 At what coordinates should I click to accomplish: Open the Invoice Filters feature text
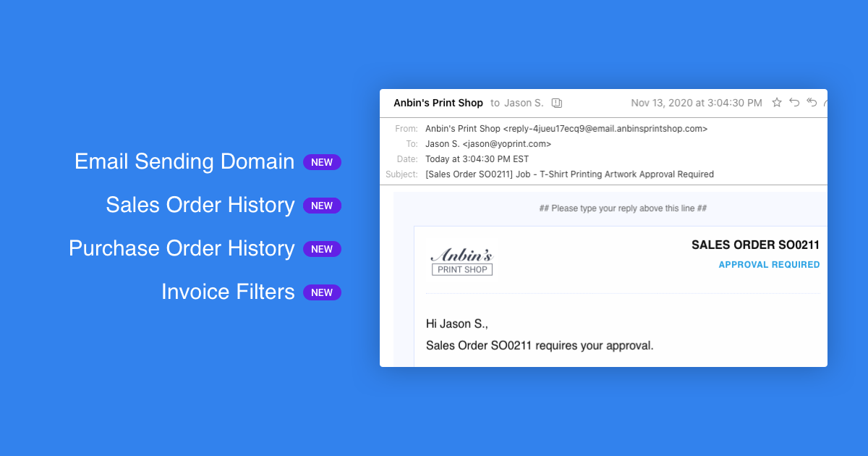click(x=228, y=292)
